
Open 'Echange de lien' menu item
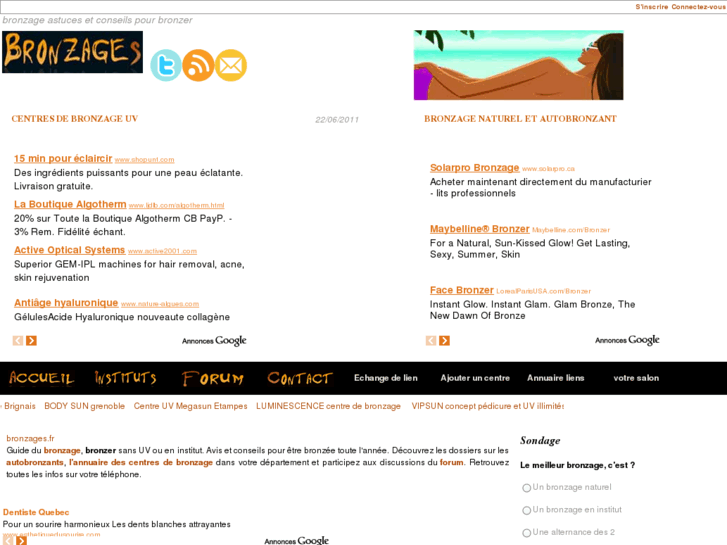pyautogui.click(x=386, y=378)
